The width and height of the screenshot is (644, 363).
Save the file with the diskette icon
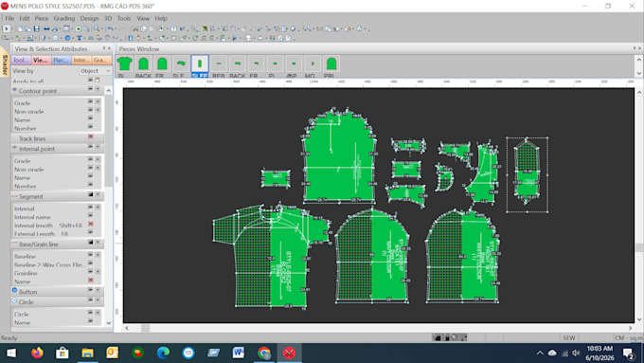click(x=37, y=28)
